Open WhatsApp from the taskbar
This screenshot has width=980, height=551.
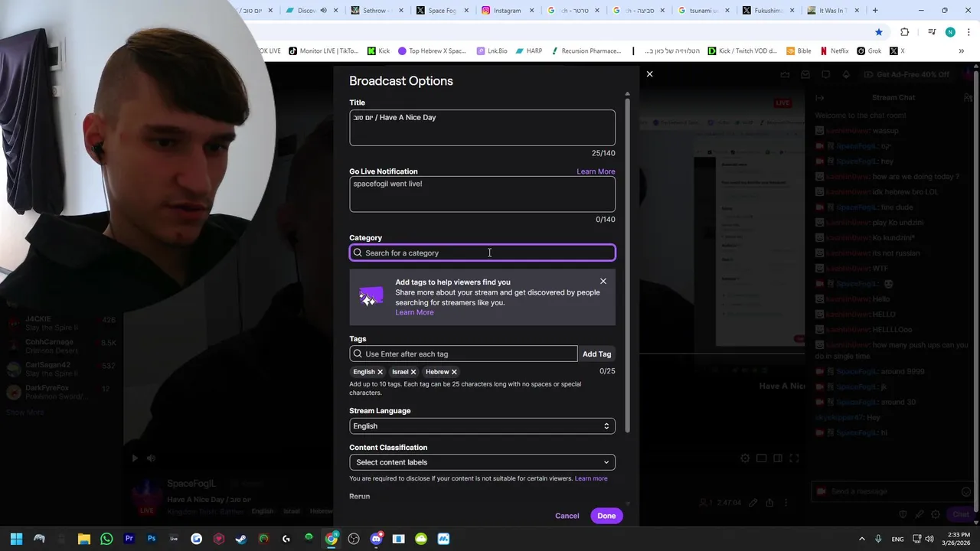[x=106, y=539]
